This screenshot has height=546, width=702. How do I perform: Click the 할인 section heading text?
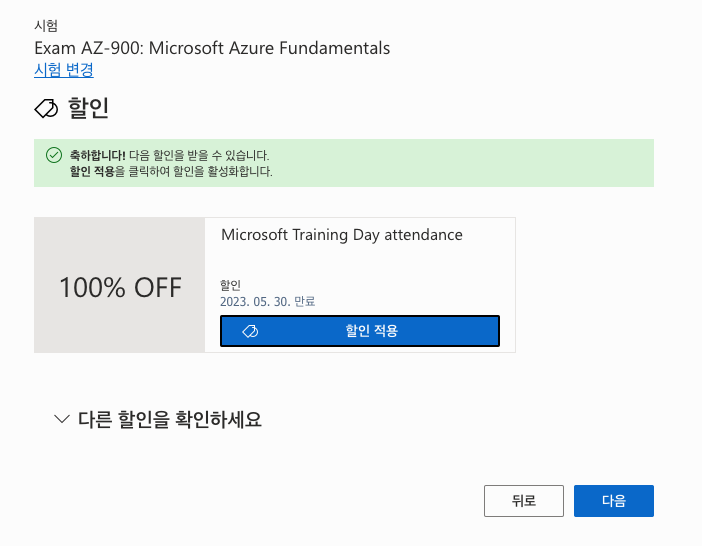(x=88, y=108)
